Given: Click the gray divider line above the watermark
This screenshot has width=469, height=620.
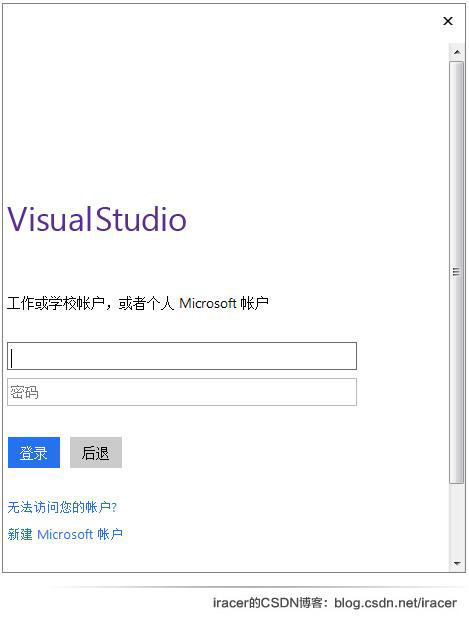Looking at the screenshot, I should [x=259, y=588].
